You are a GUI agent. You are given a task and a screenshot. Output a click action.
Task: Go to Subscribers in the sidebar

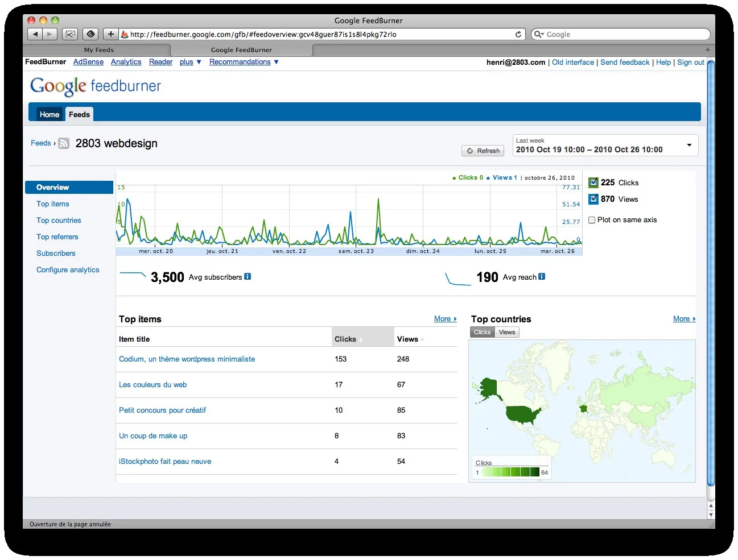click(56, 254)
